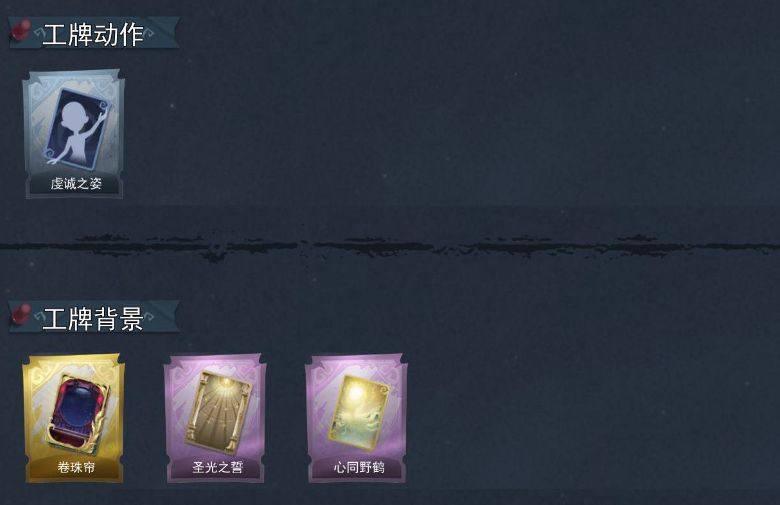Click the 虔诚之姿 name label
Viewport: 780px width, 505px height.
76,184
